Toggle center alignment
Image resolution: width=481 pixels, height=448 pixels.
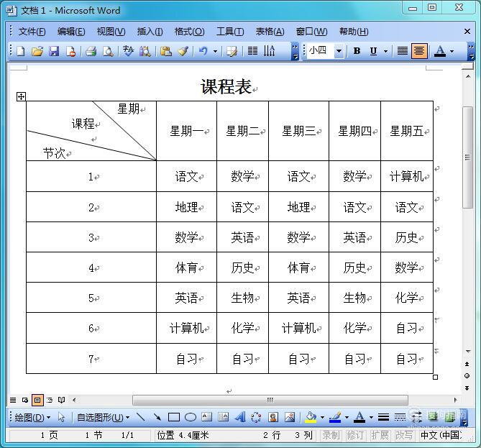pos(419,51)
